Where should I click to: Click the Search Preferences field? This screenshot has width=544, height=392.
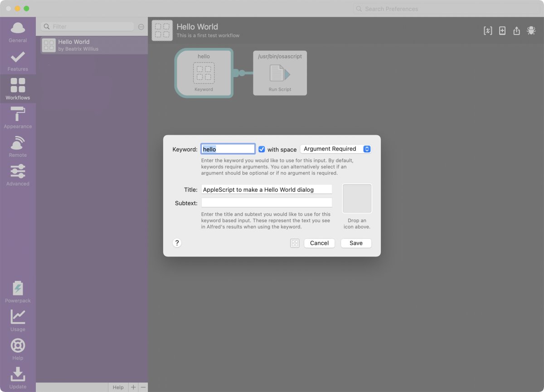pos(446,9)
